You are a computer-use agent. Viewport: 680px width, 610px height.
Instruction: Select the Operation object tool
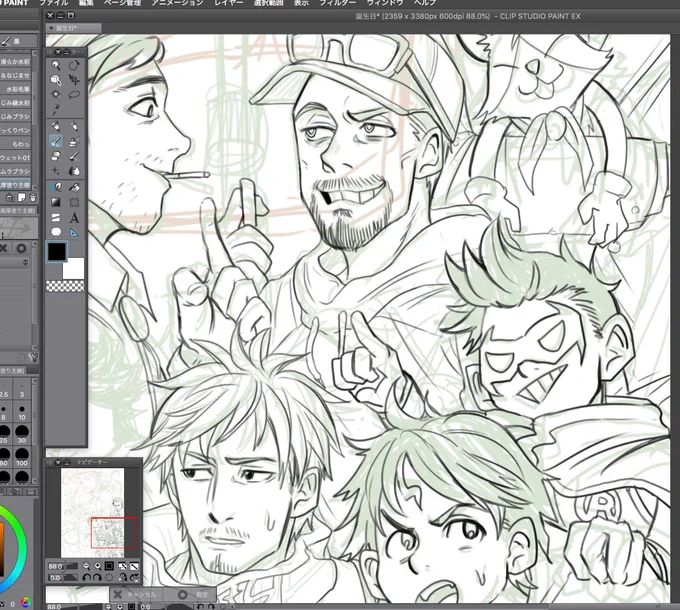point(56,80)
